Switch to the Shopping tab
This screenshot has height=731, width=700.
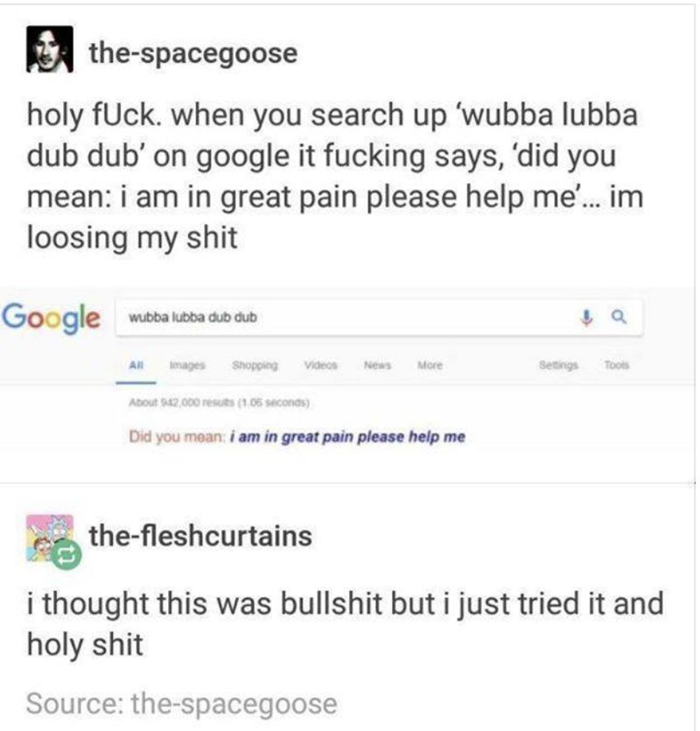[255, 365]
